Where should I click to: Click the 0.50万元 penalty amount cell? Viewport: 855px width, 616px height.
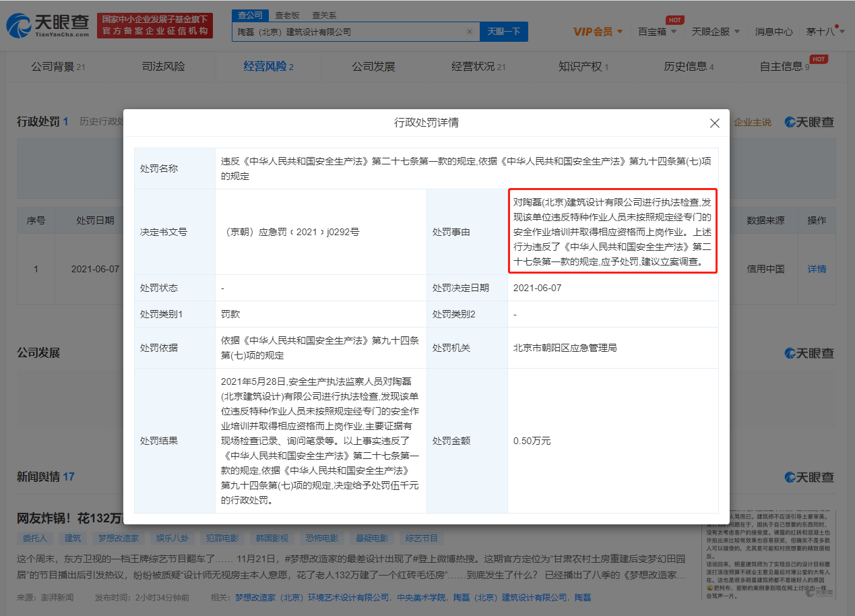coord(613,441)
